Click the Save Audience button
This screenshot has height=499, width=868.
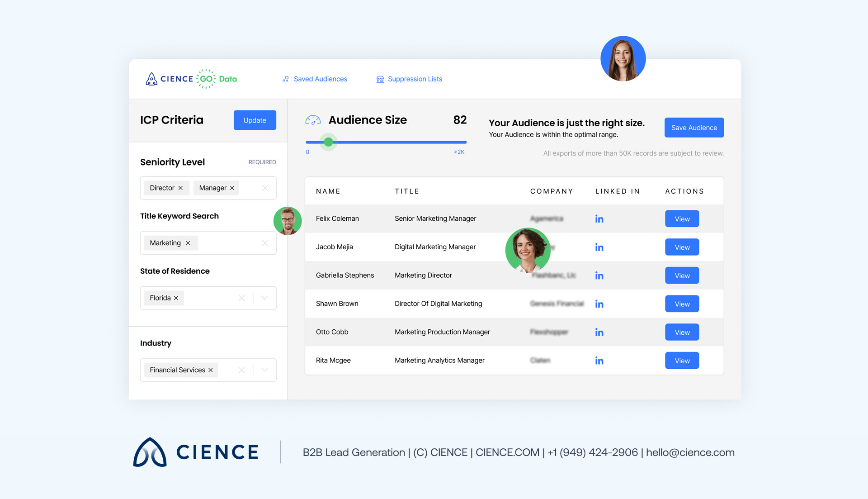coord(694,128)
